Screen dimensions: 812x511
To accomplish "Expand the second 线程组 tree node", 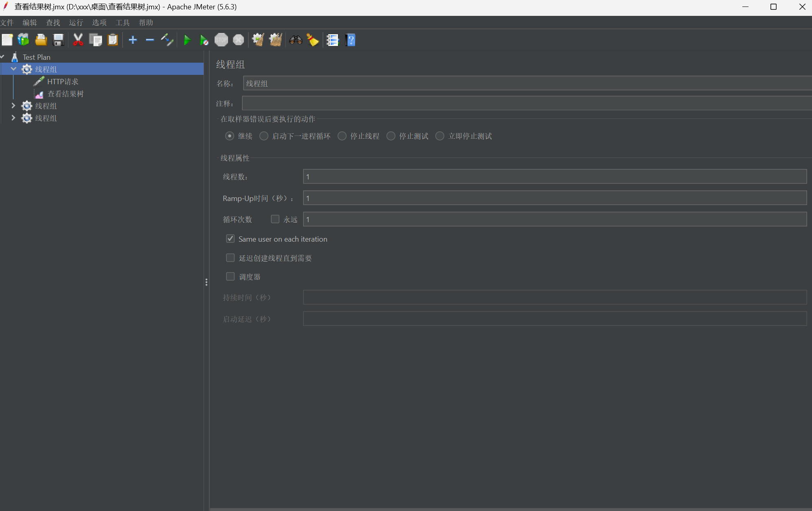I will pos(13,106).
